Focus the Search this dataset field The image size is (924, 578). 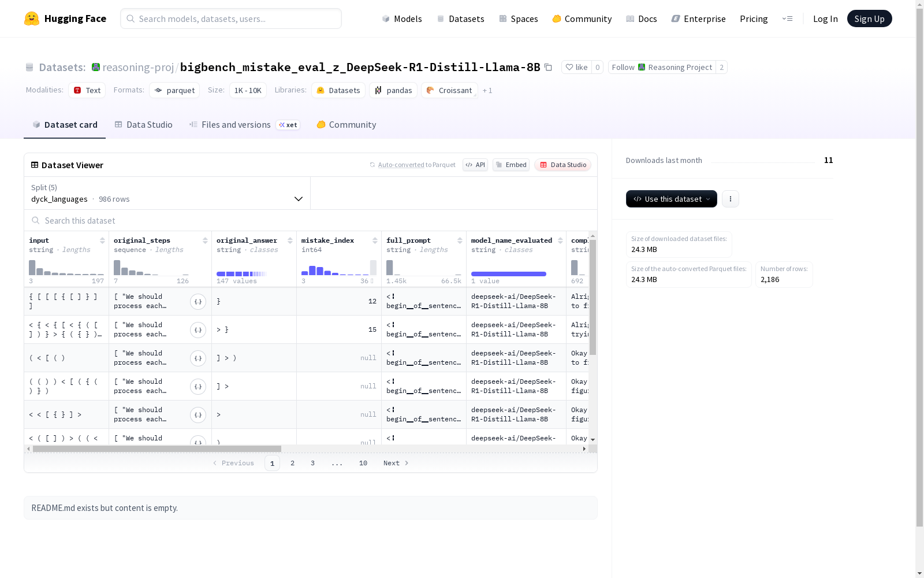(x=311, y=221)
